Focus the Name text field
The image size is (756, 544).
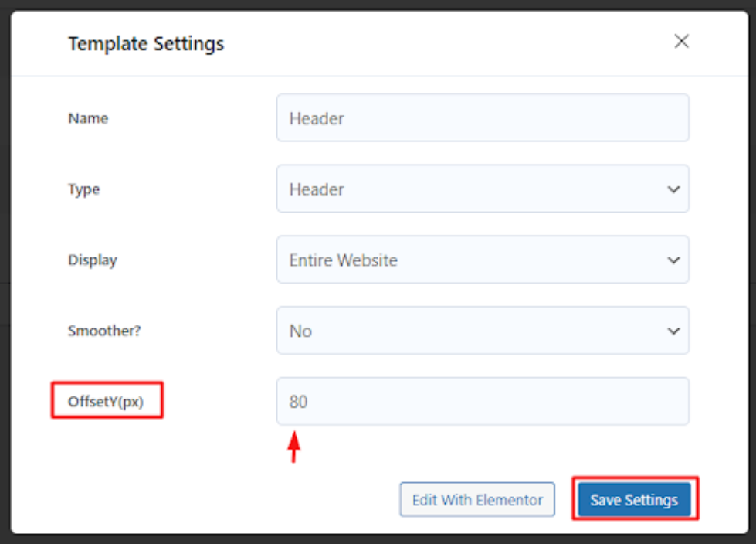coord(482,118)
